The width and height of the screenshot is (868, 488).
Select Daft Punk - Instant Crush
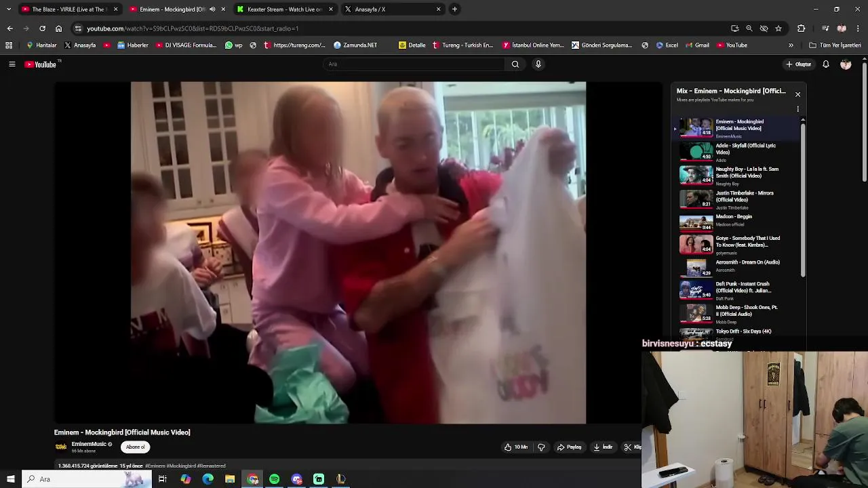coord(736,291)
